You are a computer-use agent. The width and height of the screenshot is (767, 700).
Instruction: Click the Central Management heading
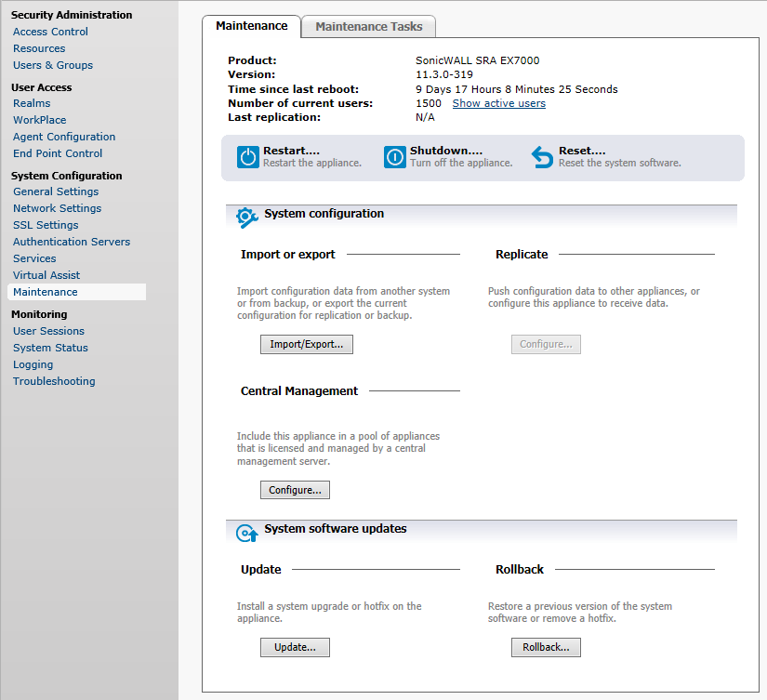click(299, 390)
